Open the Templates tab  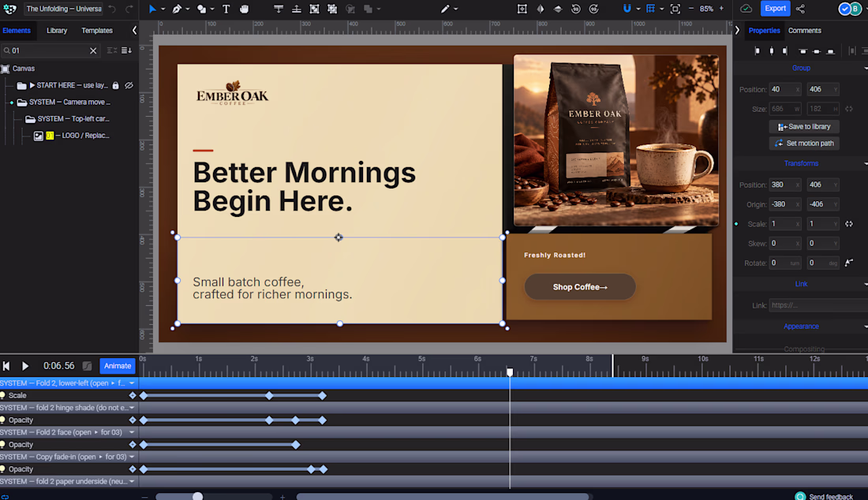pos(97,31)
